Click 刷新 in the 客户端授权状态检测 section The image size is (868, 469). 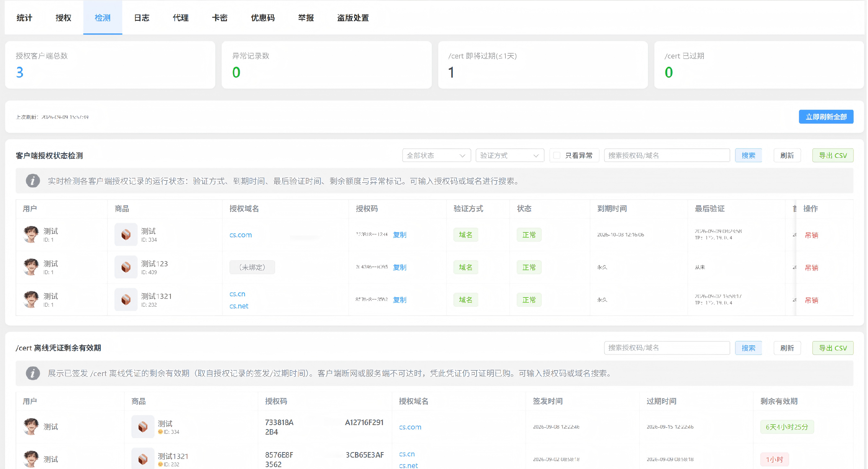787,155
